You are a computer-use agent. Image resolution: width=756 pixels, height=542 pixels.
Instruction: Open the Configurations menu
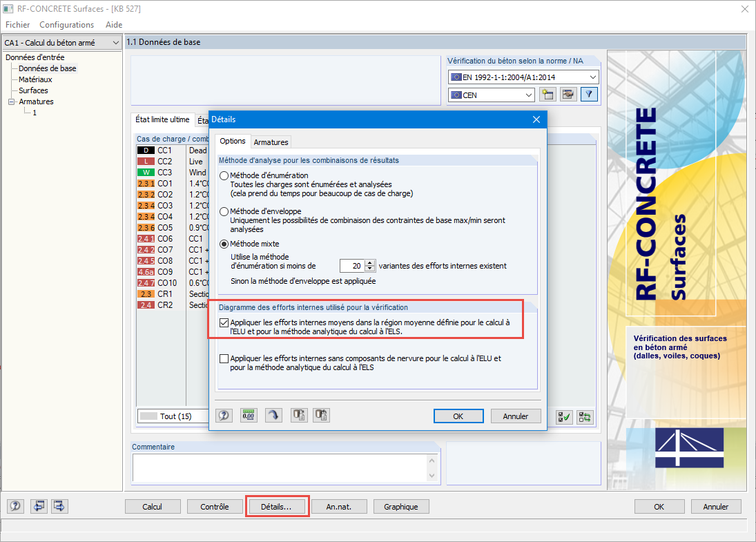(66, 25)
